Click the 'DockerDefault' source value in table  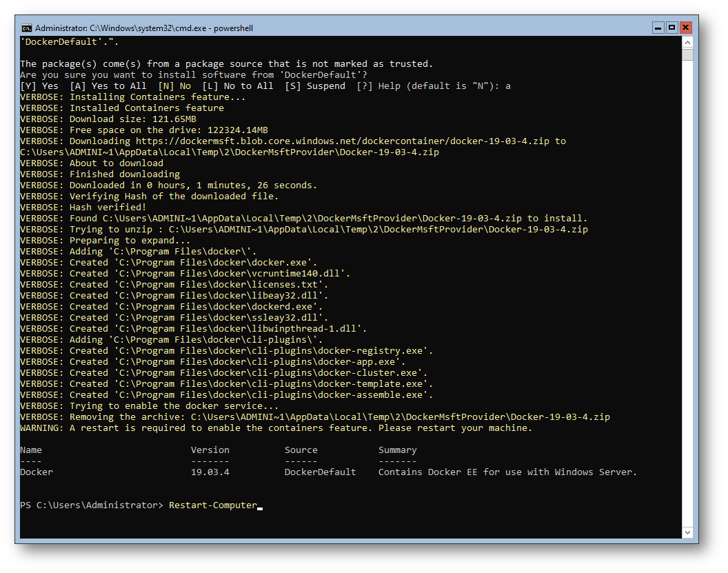pos(321,472)
